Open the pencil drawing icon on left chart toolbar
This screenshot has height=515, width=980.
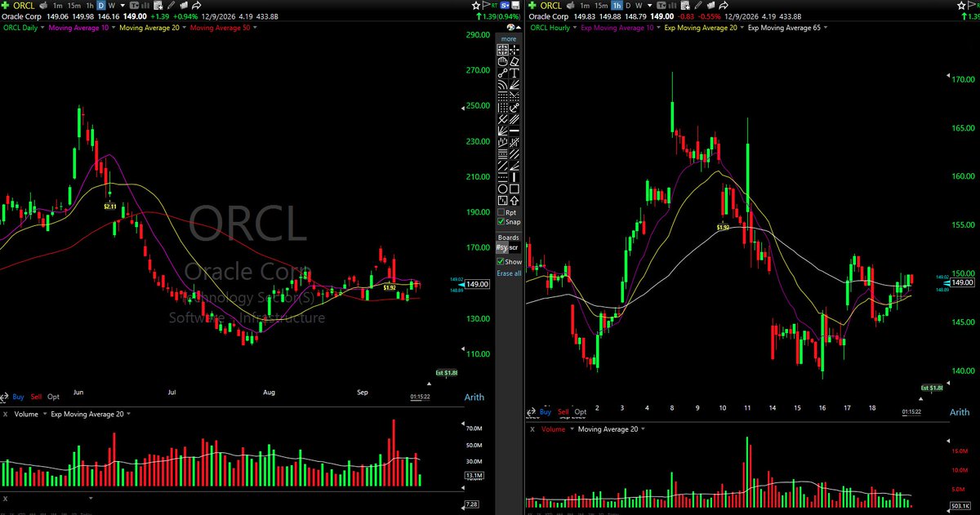point(171,5)
